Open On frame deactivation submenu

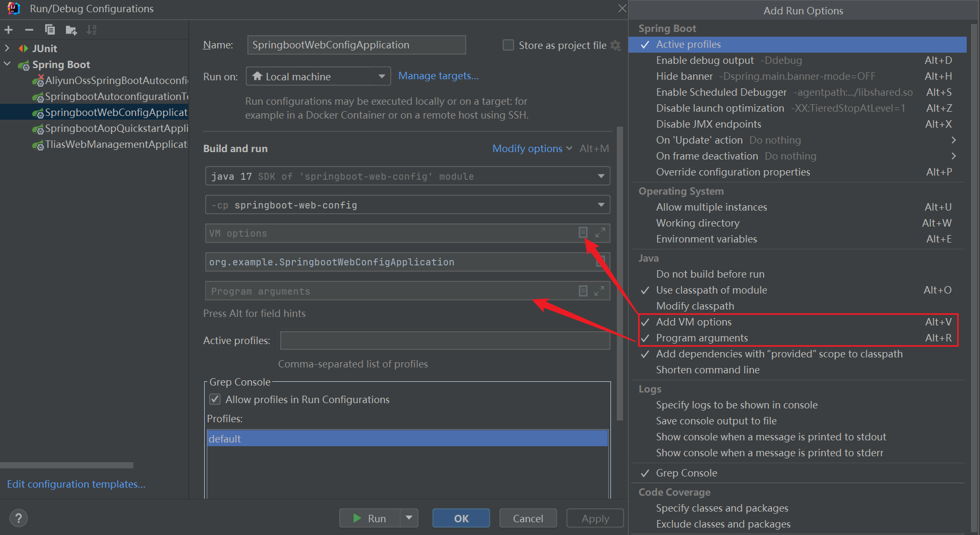[x=797, y=156]
